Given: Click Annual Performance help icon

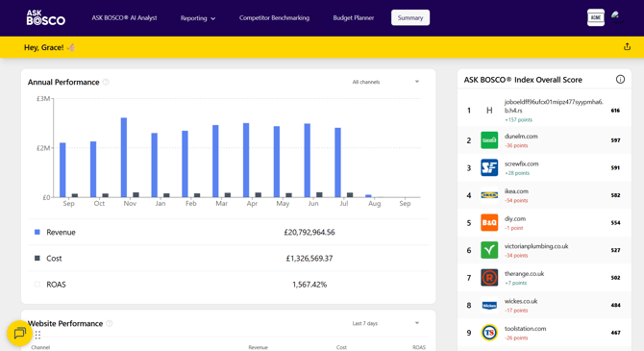Looking at the screenshot, I should pyautogui.click(x=106, y=82).
